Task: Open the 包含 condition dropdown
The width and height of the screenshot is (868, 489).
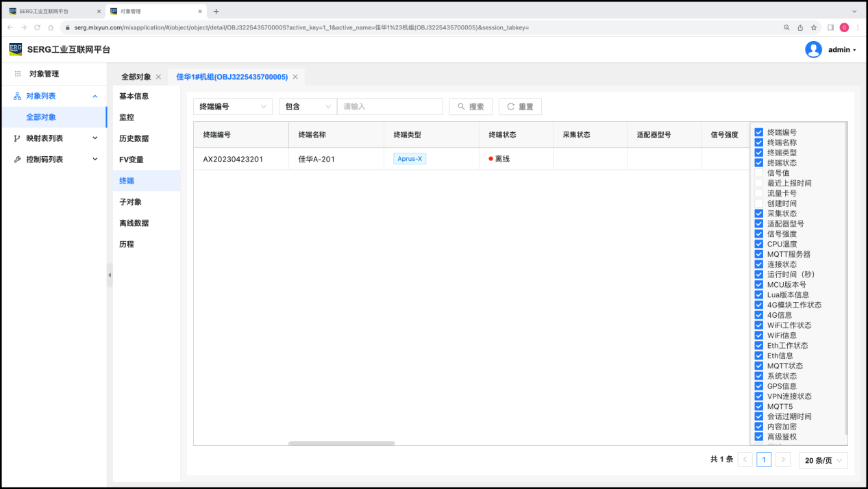Action: point(308,107)
